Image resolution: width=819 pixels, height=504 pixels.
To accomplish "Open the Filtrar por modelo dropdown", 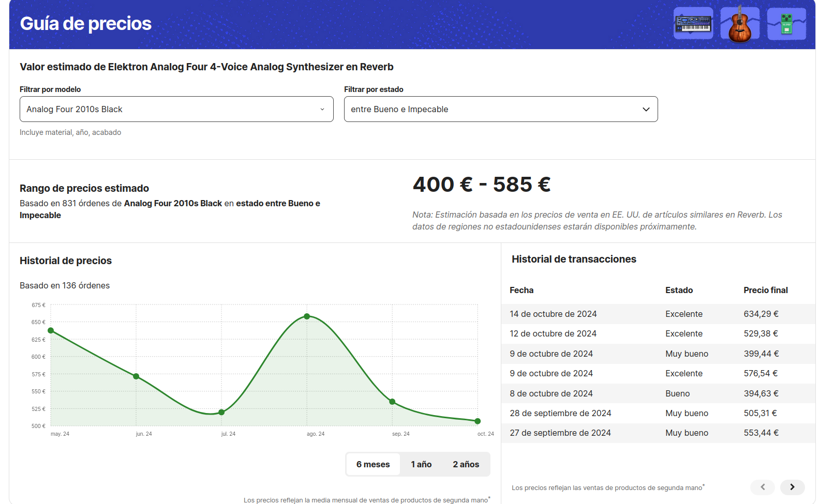I will 176,109.
